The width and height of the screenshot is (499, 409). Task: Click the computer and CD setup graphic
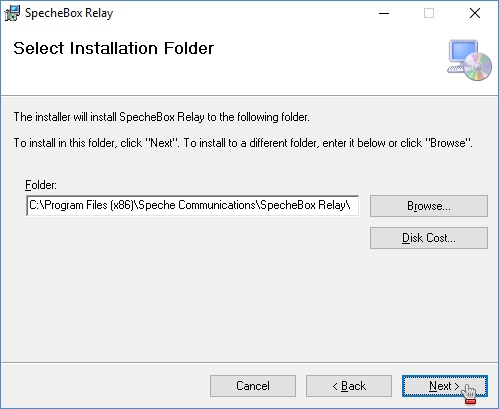(470, 60)
